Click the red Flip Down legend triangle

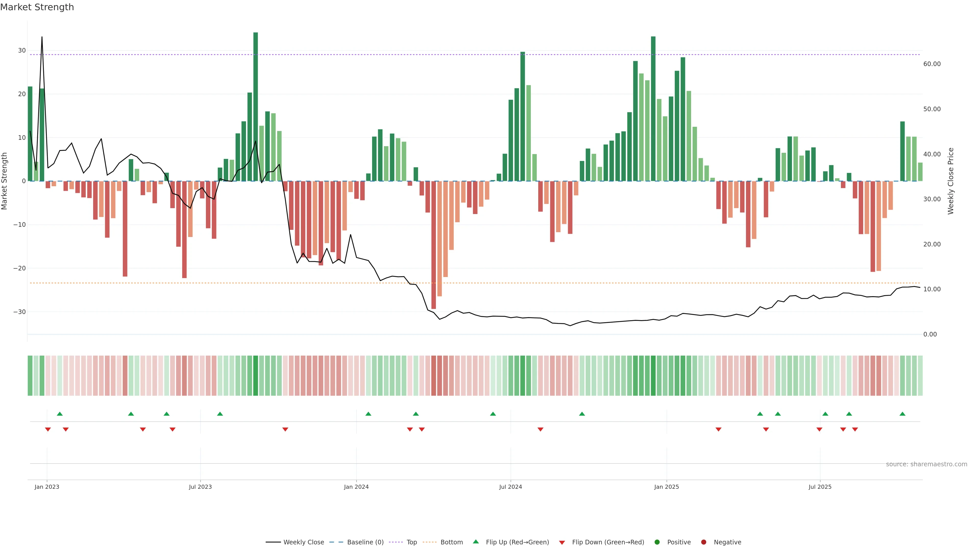point(562,543)
